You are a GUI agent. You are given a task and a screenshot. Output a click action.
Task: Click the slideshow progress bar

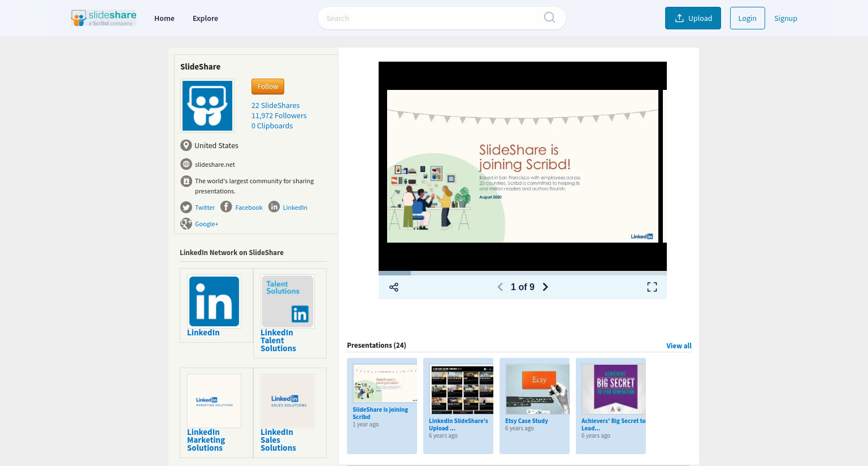point(523,273)
